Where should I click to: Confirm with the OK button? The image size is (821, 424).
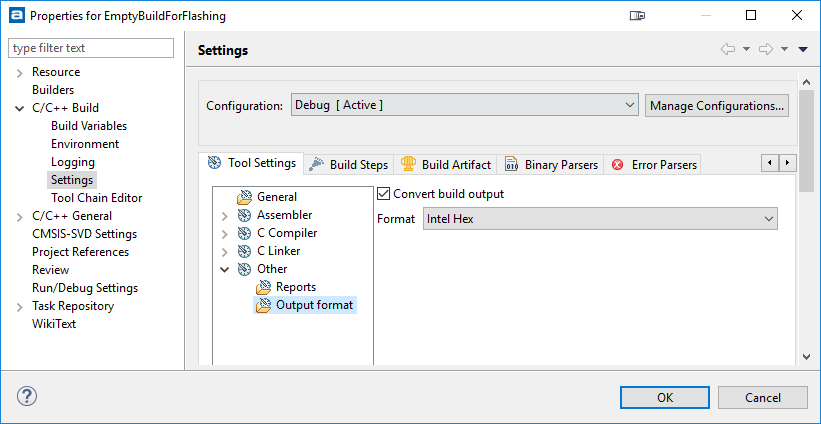[x=665, y=397]
